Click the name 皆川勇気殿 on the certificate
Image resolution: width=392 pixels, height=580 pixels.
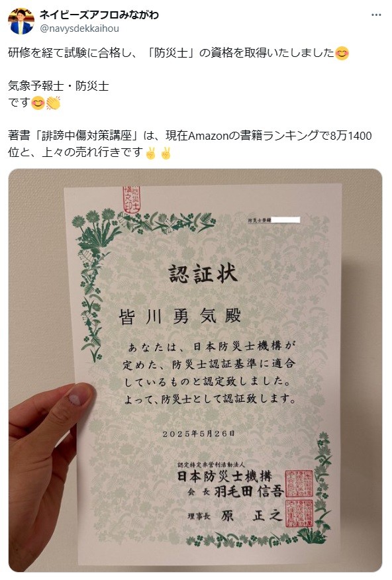179,316
